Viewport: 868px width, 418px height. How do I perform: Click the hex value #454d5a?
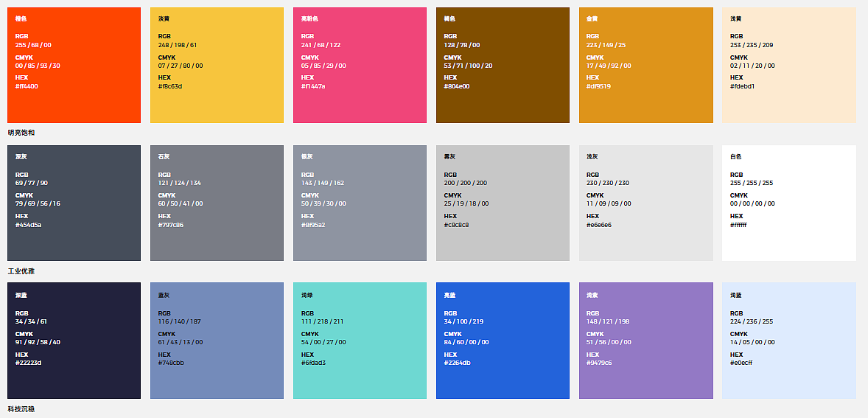click(x=28, y=225)
